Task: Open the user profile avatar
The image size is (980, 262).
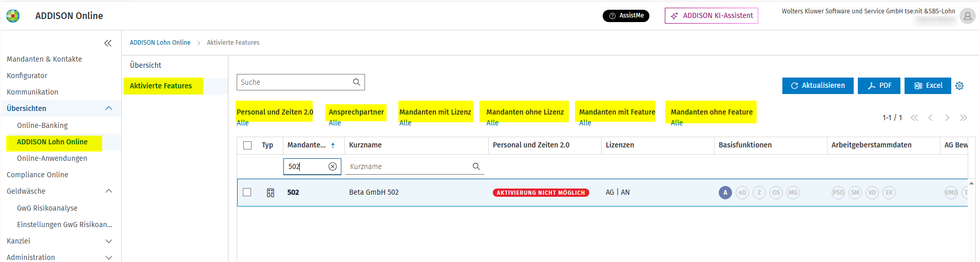Action: pos(967,16)
